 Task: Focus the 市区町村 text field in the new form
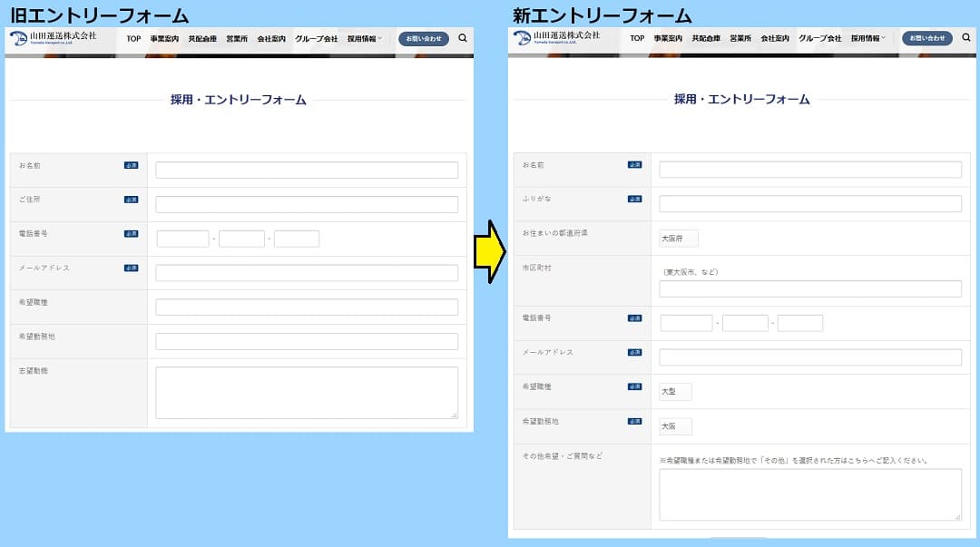[x=809, y=289]
